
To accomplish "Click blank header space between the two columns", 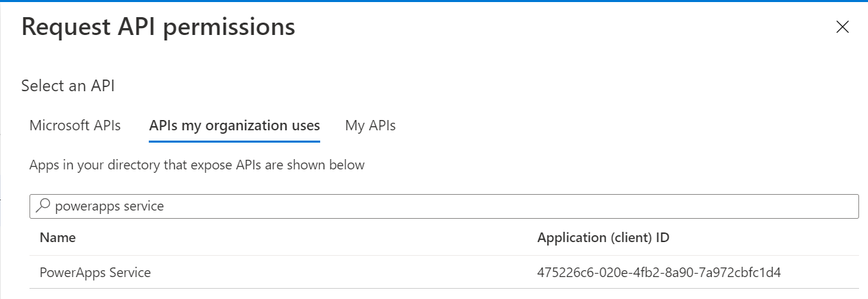I will tap(309, 238).
